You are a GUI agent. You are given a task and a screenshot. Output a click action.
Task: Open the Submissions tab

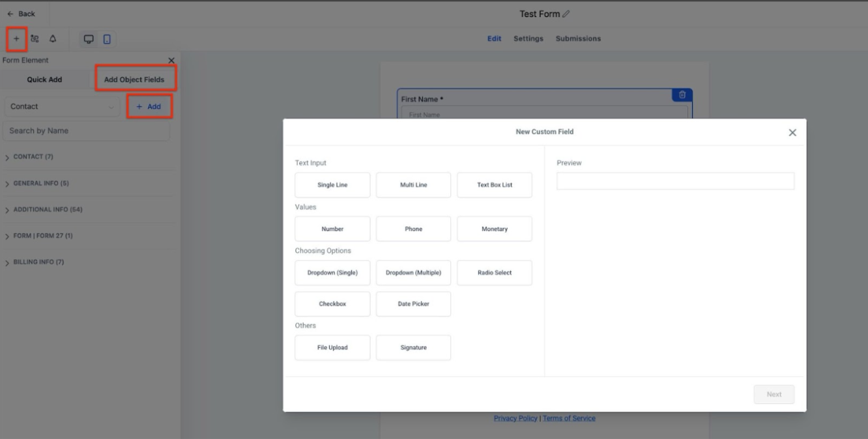click(578, 38)
